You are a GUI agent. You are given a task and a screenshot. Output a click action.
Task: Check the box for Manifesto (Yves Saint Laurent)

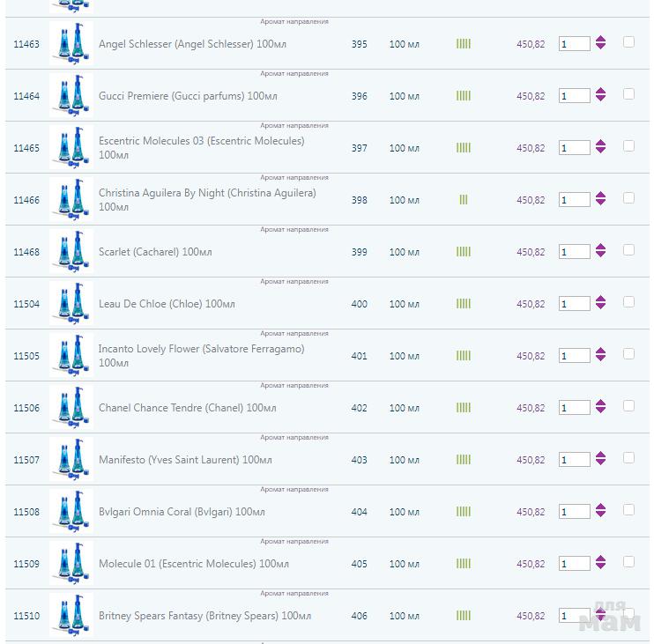point(628,457)
